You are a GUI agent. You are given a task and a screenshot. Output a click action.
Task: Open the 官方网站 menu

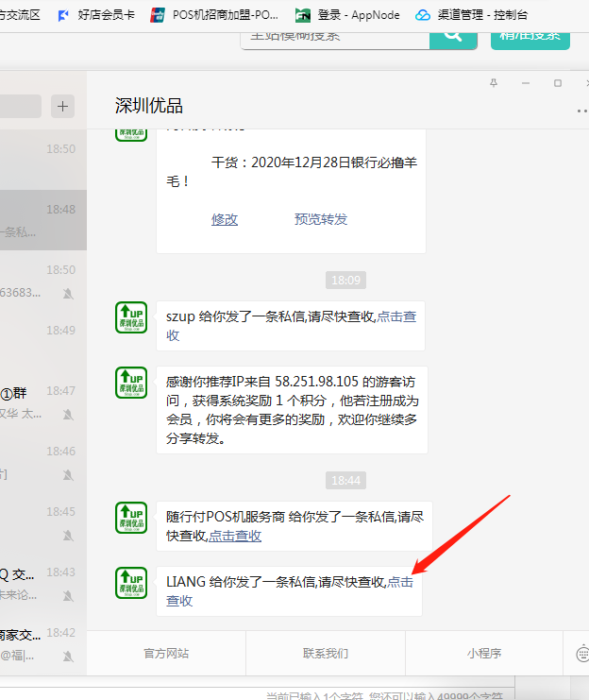[x=166, y=654]
